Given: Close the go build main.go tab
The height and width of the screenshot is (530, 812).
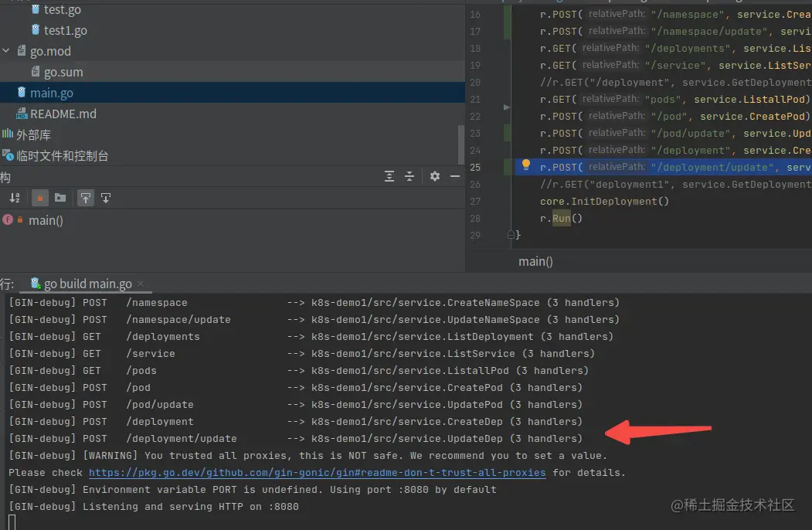Looking at the screenshot, I should (x=141, y=284).
